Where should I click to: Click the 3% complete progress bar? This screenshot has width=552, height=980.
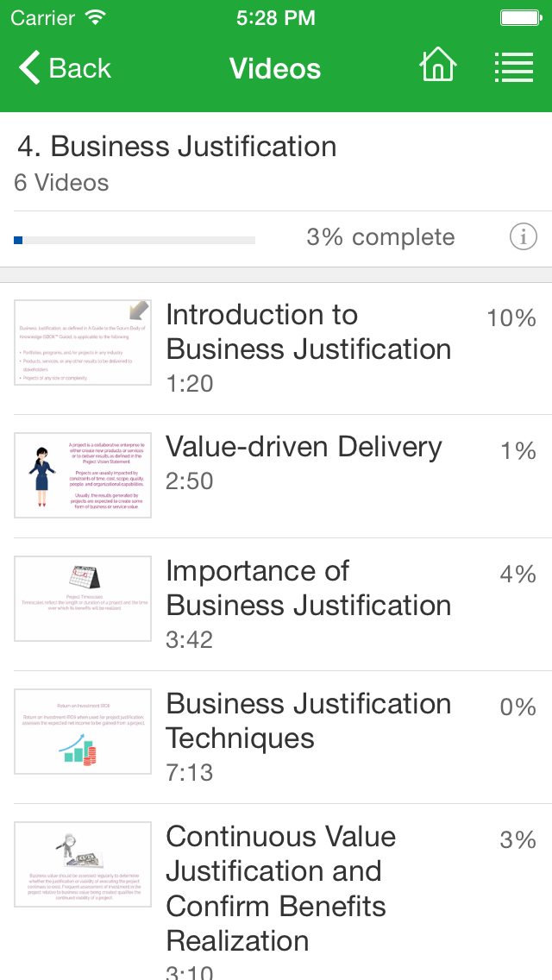[135, 240]
